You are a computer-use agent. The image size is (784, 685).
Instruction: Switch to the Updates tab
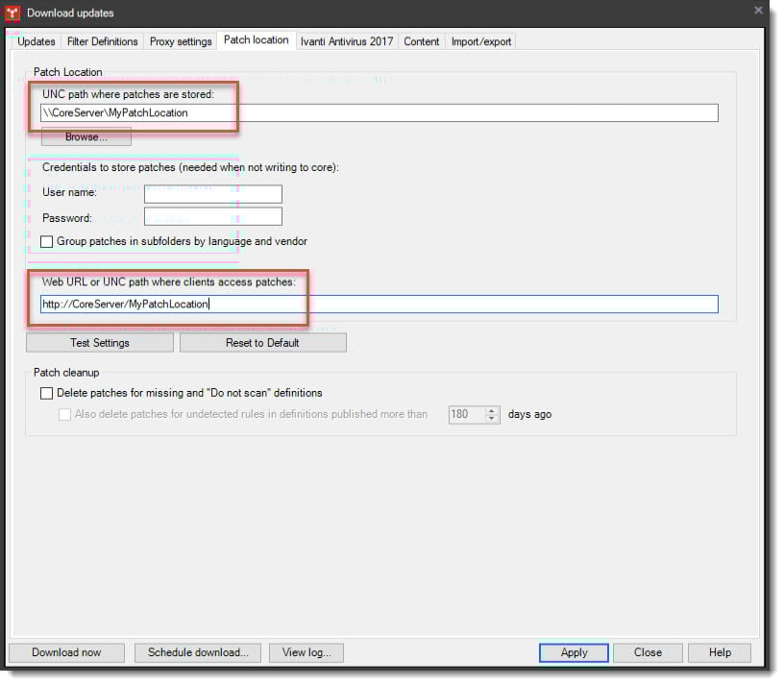click(x=37, y=41)
